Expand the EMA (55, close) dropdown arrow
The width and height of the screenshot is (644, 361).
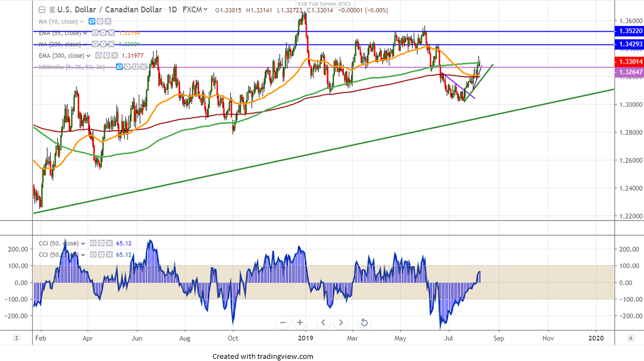tap(86, 33)
